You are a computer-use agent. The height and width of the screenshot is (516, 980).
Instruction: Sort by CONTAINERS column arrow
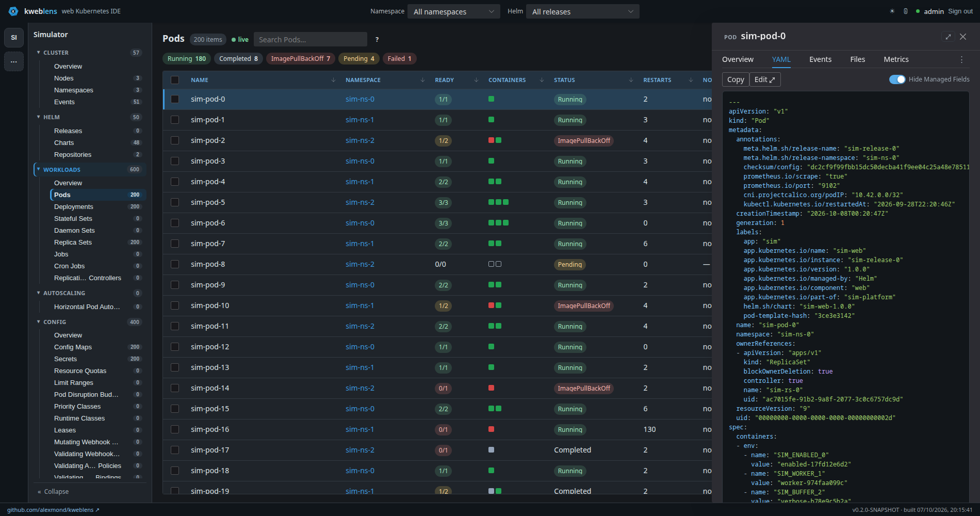point(542,80)
